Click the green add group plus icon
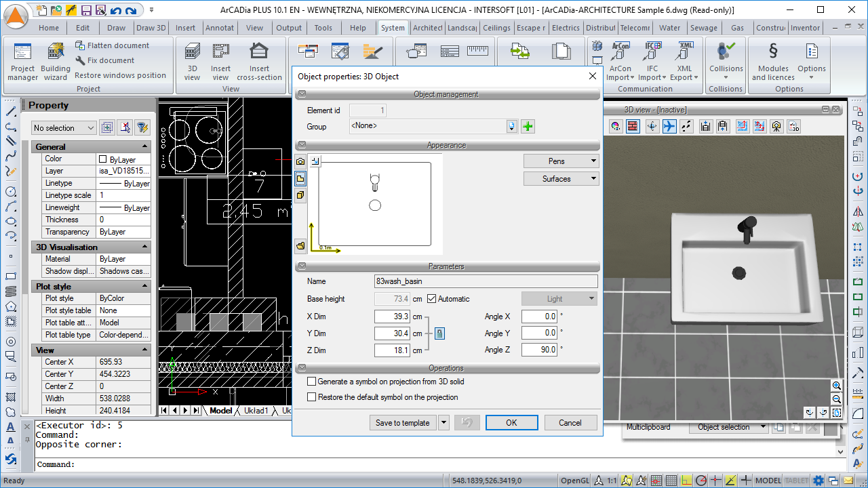Screen dimensions: 868x488 [528, 127]
